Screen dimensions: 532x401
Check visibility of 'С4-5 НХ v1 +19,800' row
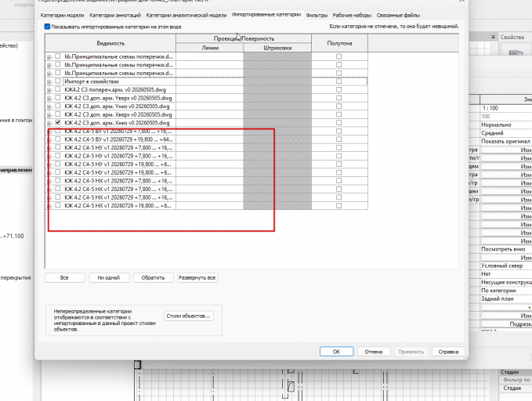click(58, 205)
